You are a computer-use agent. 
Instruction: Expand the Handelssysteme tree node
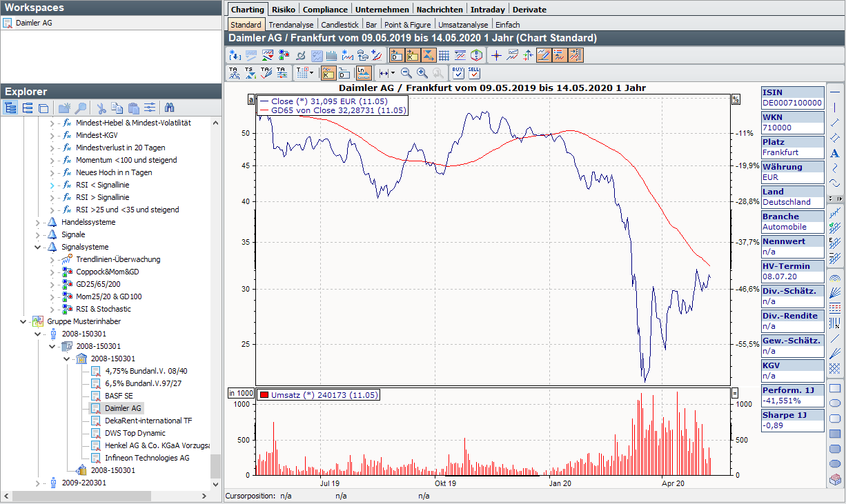coord(38,222)
